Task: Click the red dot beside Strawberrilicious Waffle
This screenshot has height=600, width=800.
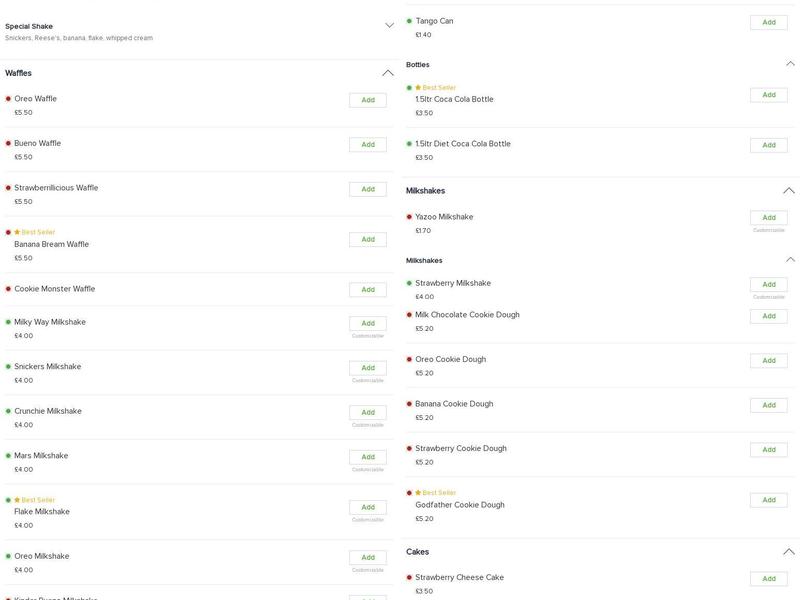Action: 8,188
